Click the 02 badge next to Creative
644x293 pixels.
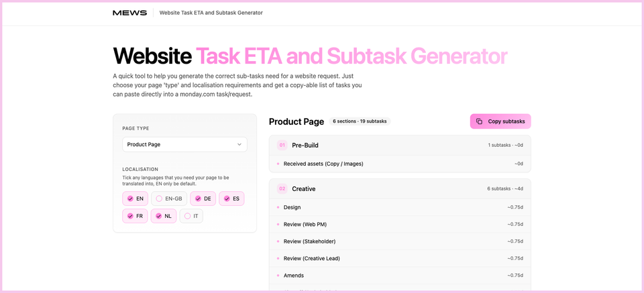(282, 189)
